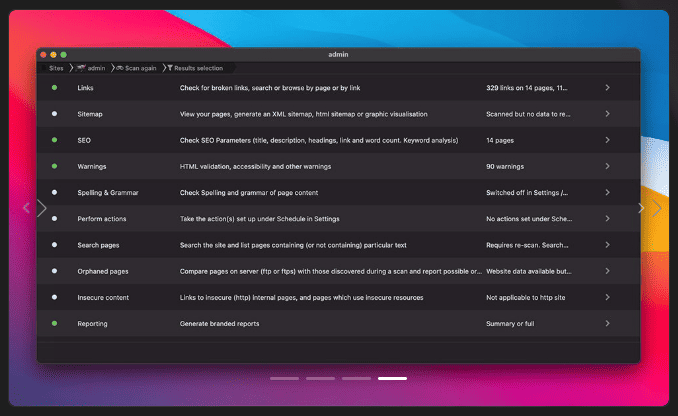Image resolution: width=678 pixels, height=416 pixels.
Task: Click 'No actions set under Sche...' status
Action: pyautogui.click(x=529, y=219)
